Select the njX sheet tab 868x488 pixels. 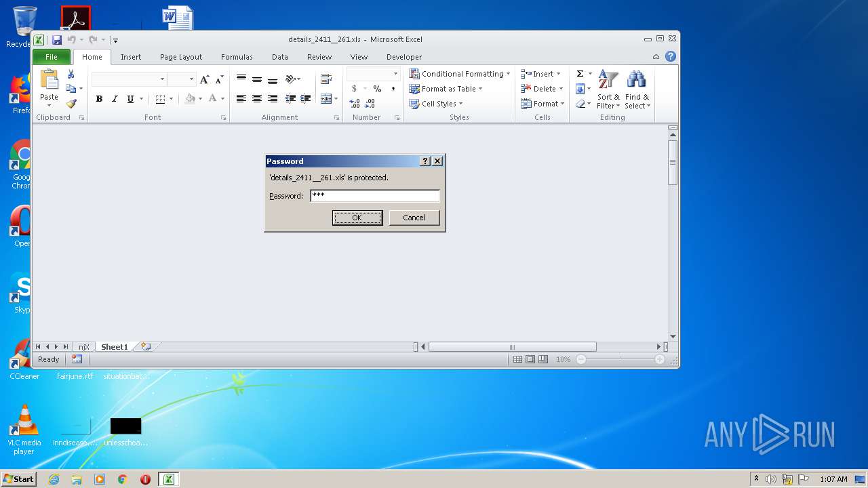click(x=84, y=347)
